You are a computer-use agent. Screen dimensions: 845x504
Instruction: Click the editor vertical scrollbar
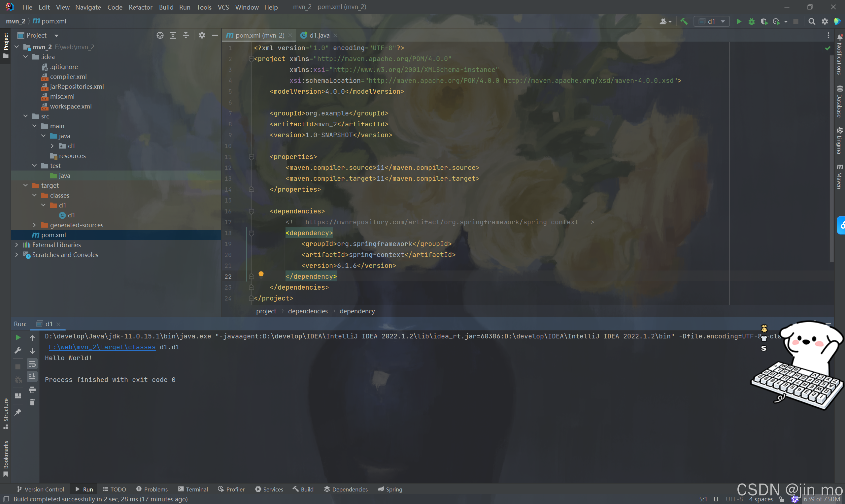pyautogui.click(x=832, y=158)
